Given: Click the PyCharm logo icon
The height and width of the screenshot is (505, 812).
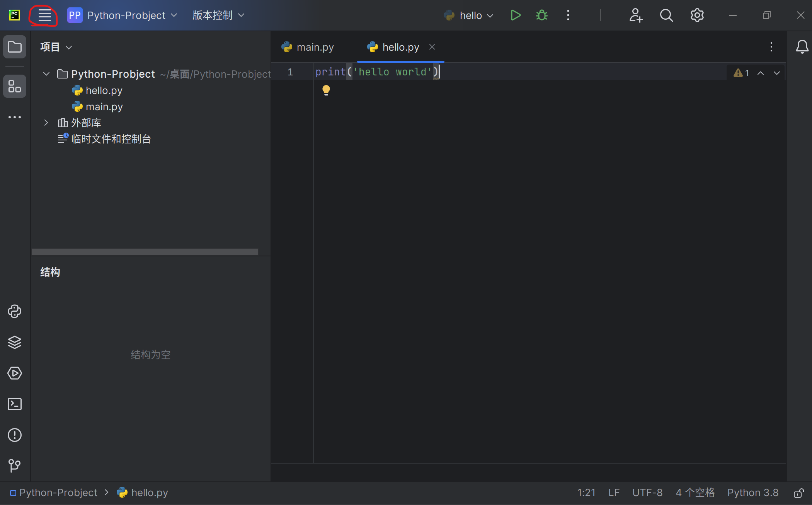Looking at the screenshot, I should [x=15, y=15].
